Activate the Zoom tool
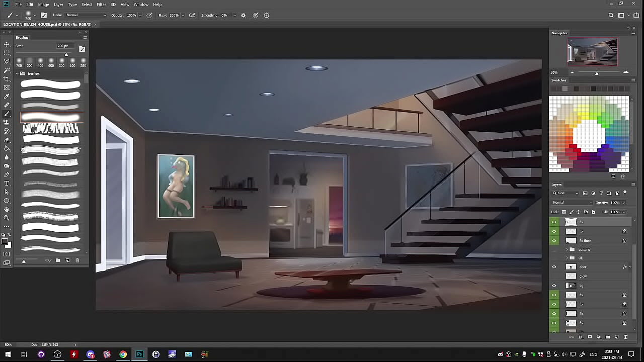This screenshot has height=362, width=644. point(7,218)
